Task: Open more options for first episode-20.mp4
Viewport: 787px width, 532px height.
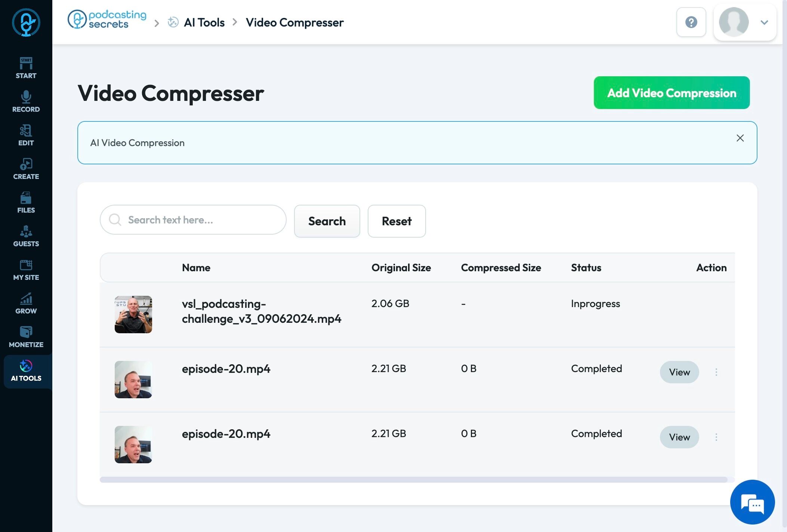Action: 716,372
